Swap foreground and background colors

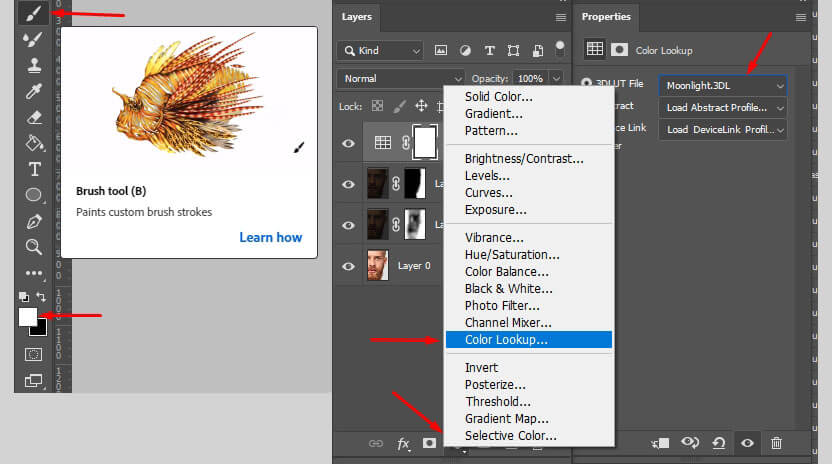coord(41,296)
